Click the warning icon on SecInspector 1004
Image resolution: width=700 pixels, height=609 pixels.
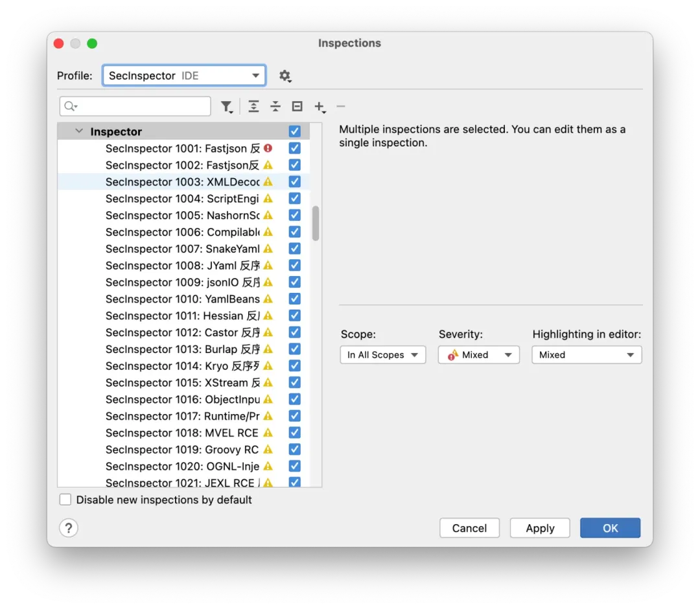click(268, 198)
